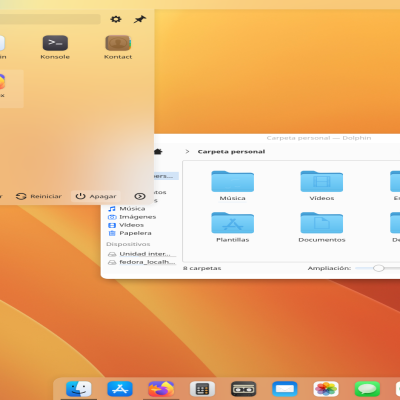Viewport: 400px width, 400px height.
Task: Select fedora_localh... device in sidebar
Action: 141,262
